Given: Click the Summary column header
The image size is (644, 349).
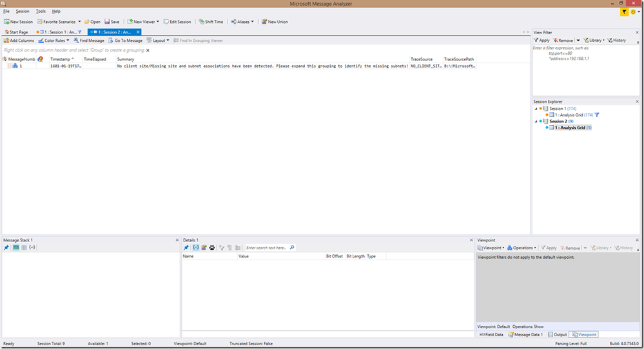Looking at the screenshot, I should [126, 59].
